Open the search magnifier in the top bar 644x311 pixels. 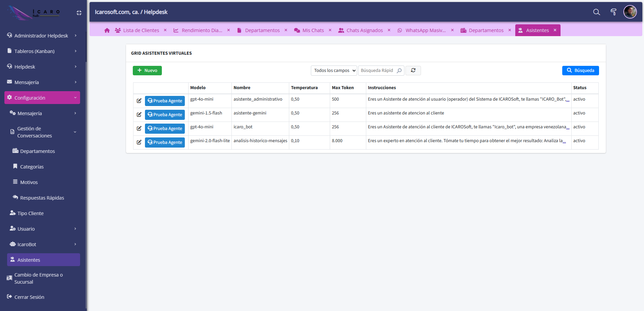point(597,12)
